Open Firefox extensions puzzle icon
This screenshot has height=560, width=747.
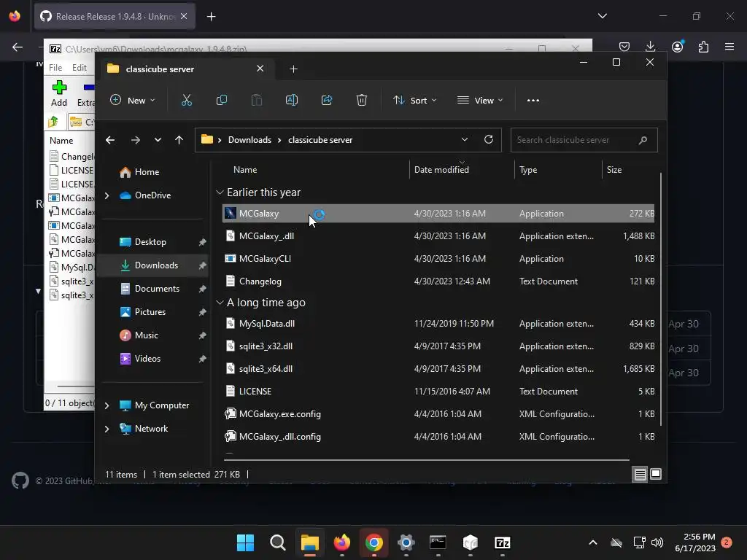point(703,46)
